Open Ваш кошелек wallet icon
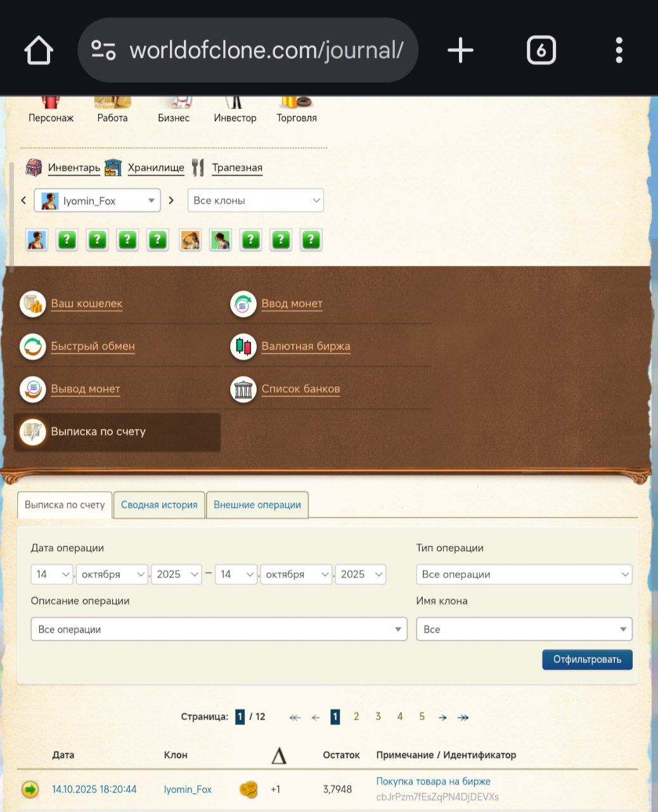The width and height of the screenshot is (658, 812). click(32, 304)
